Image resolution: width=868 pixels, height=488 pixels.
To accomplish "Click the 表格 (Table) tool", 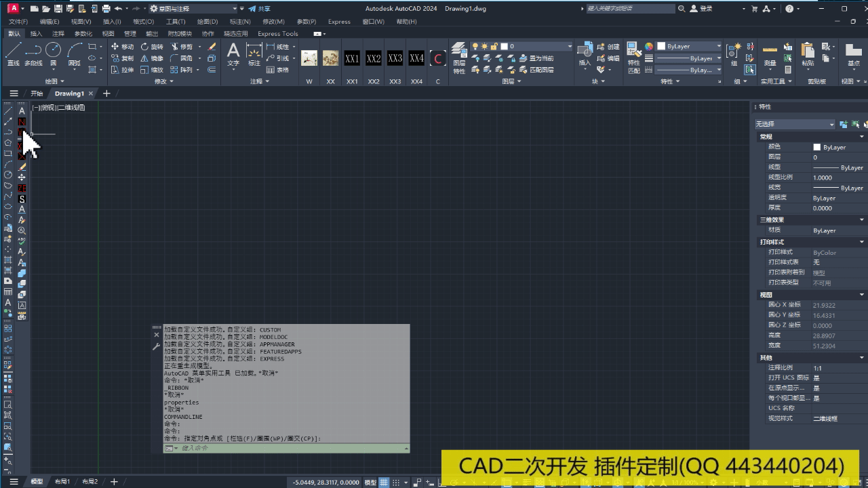I will click(x=278, y=70).
